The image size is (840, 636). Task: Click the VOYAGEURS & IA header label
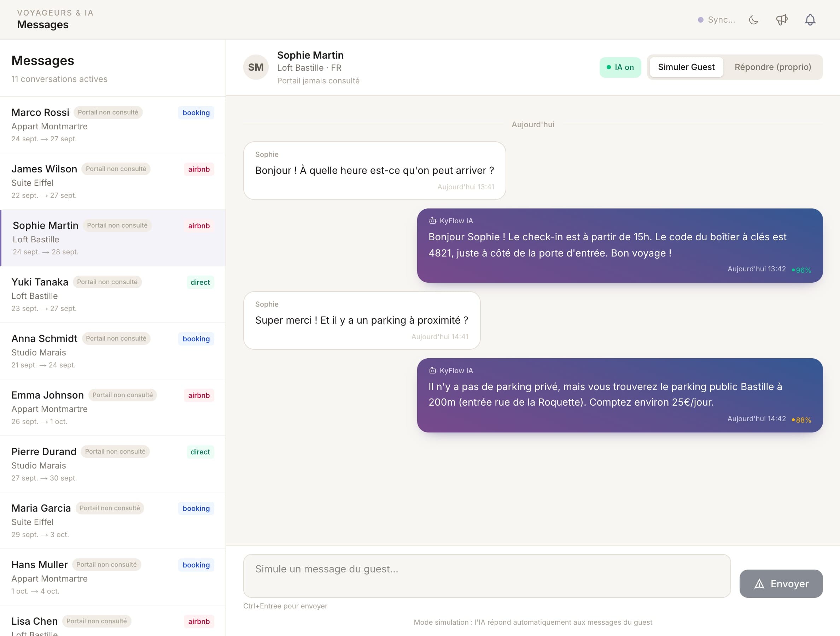(x=56, y=13)
